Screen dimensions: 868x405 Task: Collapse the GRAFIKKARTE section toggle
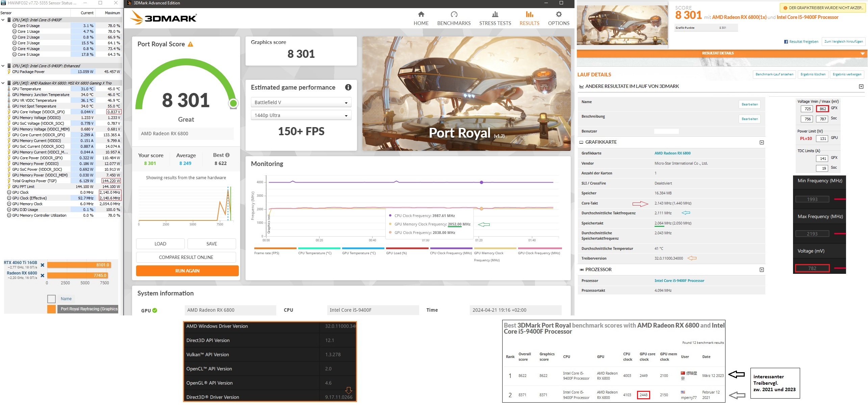coord(762,142)
